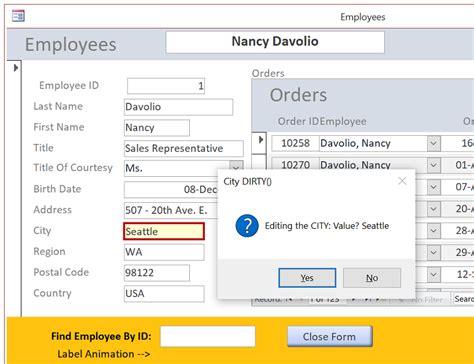Click Employee cell in order 10270 row
Image resolution: width=474 pixels, height=364 pixels.
click(x=373, y=165)
